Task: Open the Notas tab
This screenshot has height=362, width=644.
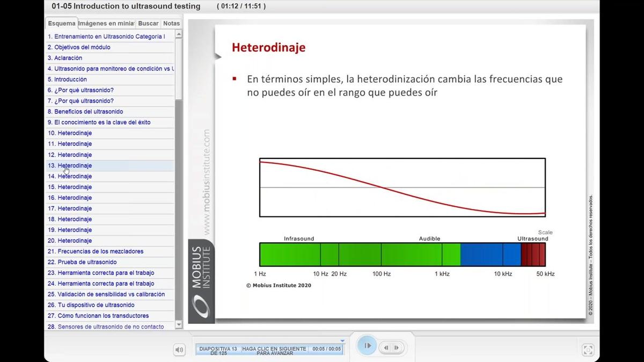Action: pyautogui.click(x=172, y=24)
